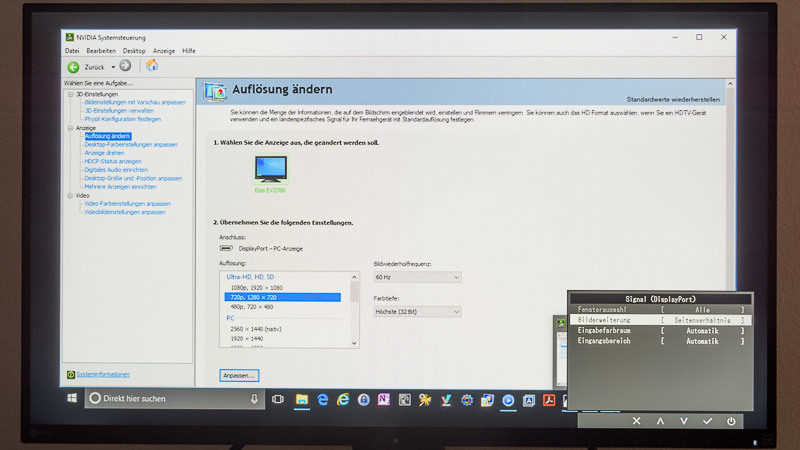
Task: Open File Explorer from the taskbar
Action: pyautogui.click(x=302, y=400)
